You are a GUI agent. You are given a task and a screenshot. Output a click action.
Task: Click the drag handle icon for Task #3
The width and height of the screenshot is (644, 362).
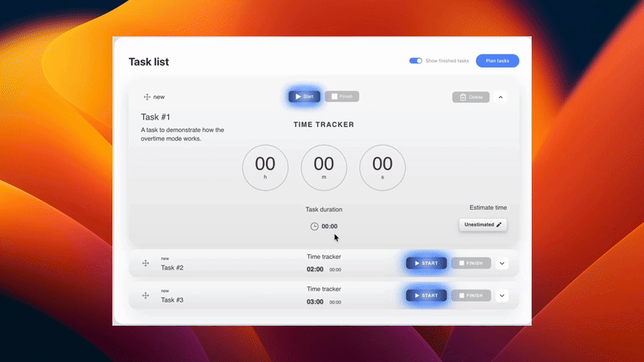(146, 296)
